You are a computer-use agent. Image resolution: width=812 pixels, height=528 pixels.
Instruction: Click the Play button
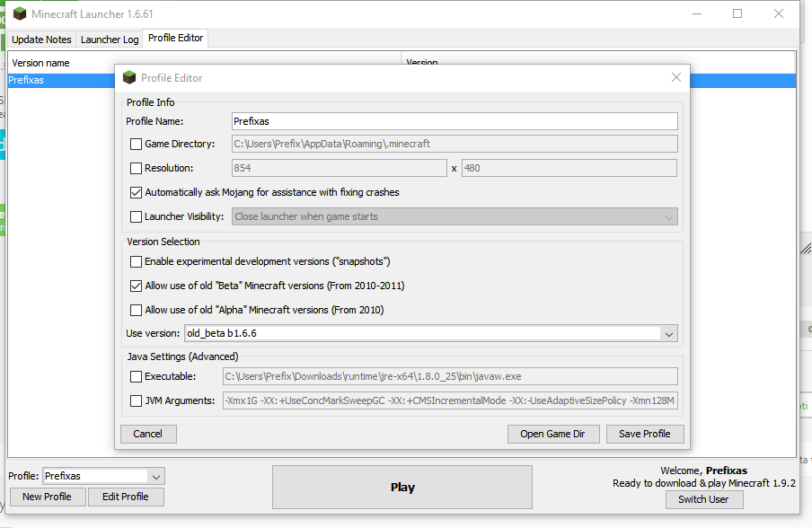[402, 487]
